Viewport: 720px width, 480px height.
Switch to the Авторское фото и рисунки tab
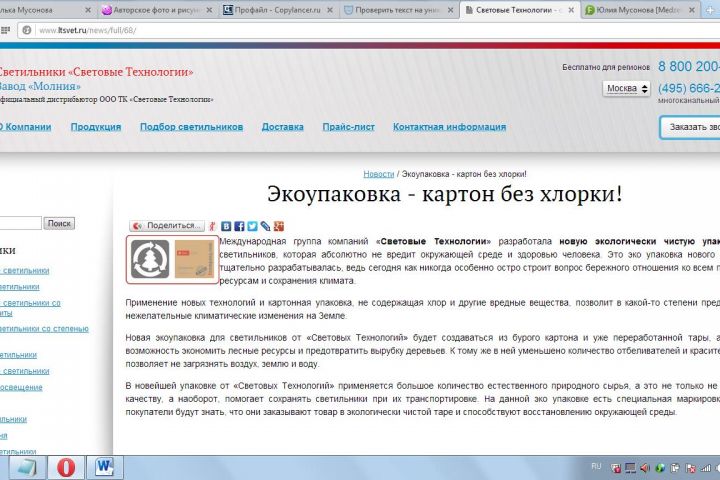[157, 10]
